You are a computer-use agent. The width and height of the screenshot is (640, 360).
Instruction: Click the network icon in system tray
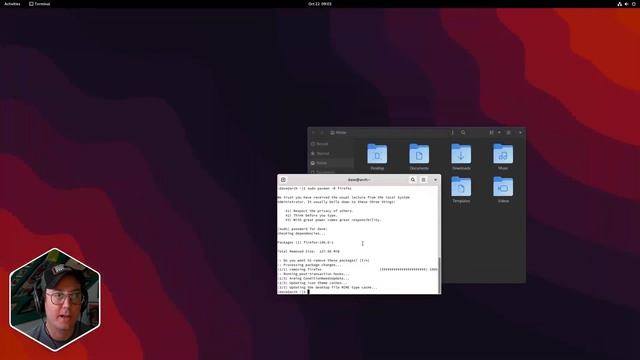(x=620, y=4)
